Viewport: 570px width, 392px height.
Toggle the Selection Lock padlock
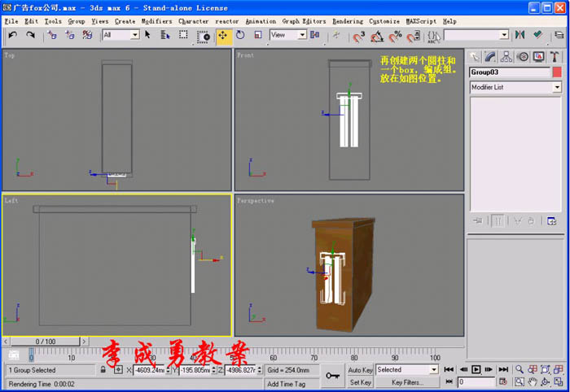(x=103, y=370)
